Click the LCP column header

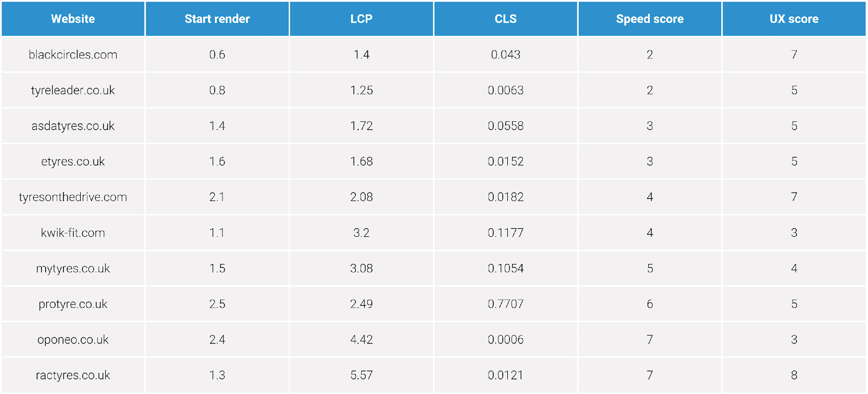tap(361, 19)
